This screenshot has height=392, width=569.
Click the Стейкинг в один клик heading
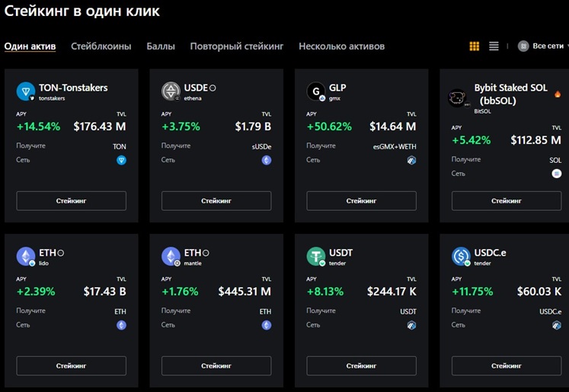point(82,11)
